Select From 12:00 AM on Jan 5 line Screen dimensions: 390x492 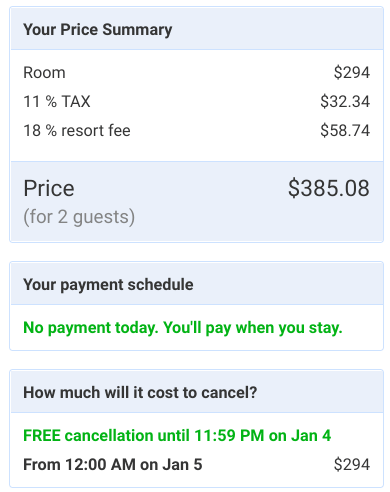pos(113,464)
